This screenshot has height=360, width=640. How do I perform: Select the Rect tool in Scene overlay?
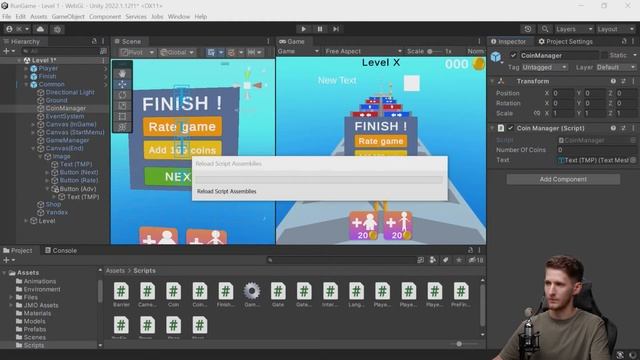click(122, 116)
